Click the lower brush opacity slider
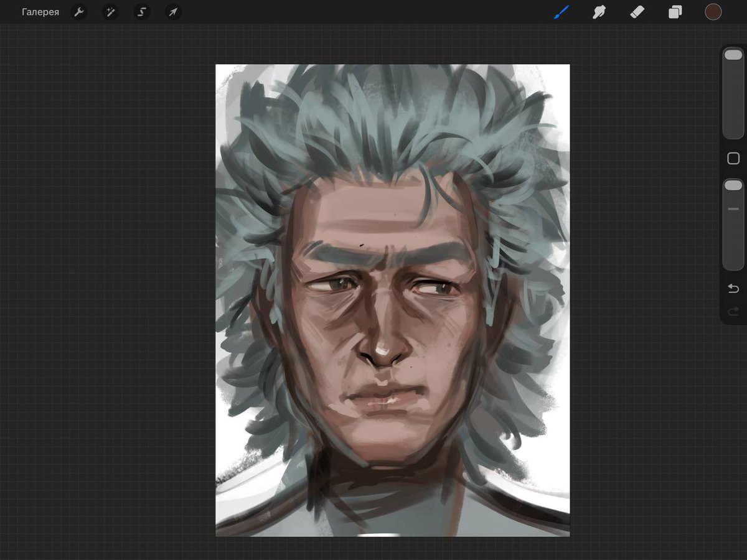This screenshot has width=747, height=560. [733, 225]
